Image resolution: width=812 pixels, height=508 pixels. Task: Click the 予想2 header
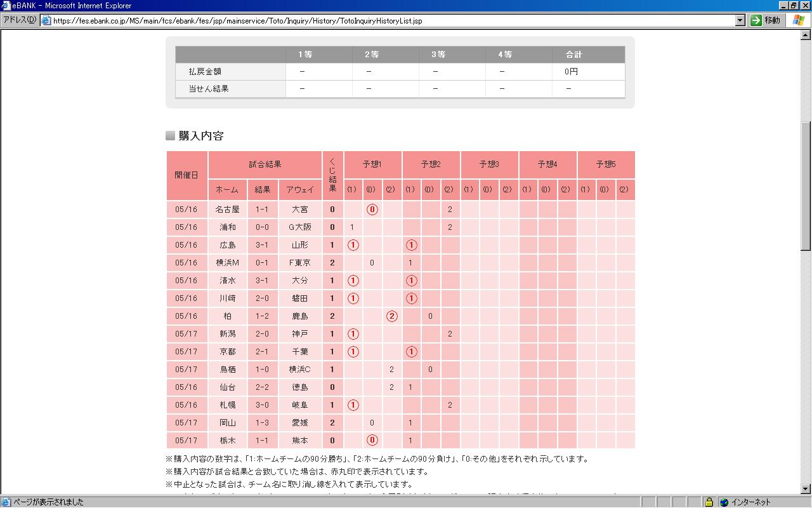coord(431,164)
